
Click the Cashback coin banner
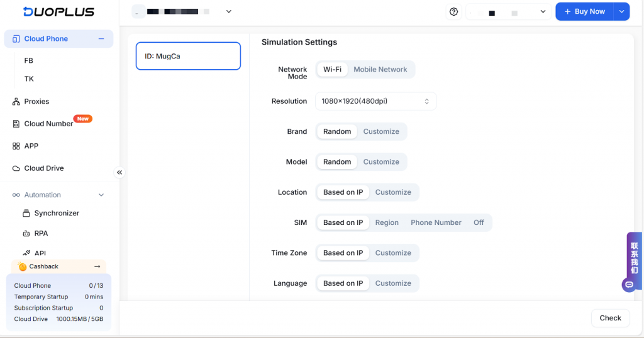tap(58, 266)
